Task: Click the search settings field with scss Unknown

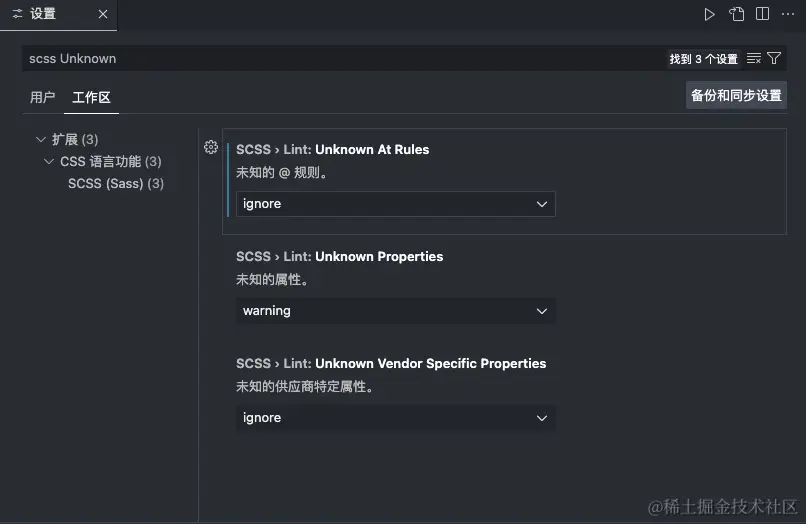Action: click(x=344, y=59)
